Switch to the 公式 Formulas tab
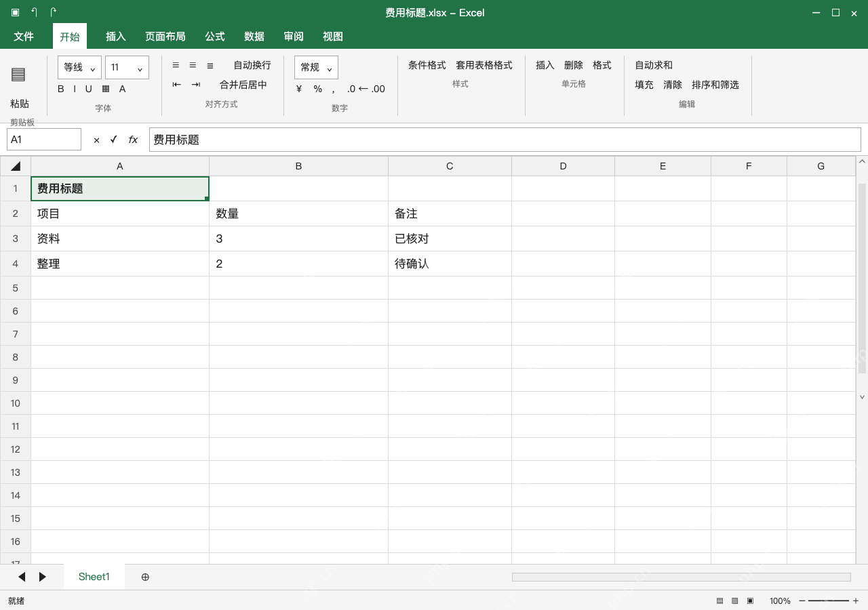 [x=215, y=37]
